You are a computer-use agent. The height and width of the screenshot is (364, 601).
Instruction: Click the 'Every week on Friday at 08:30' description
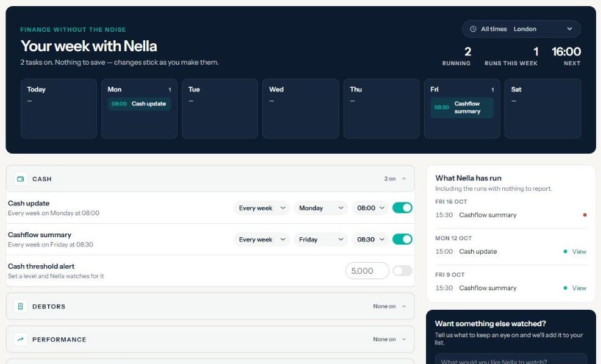pos(51,244)
